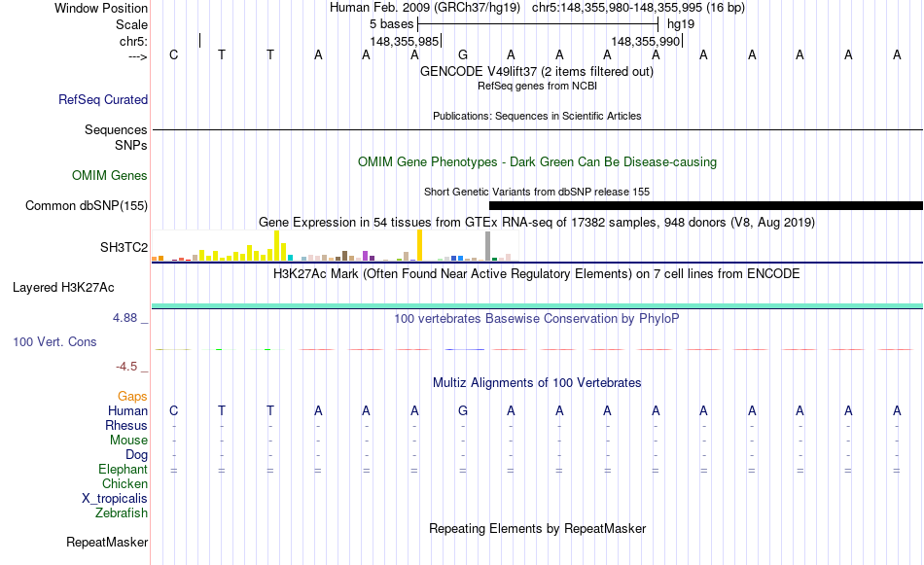Click the C base in Human alignment row

(x=173, y=410)
